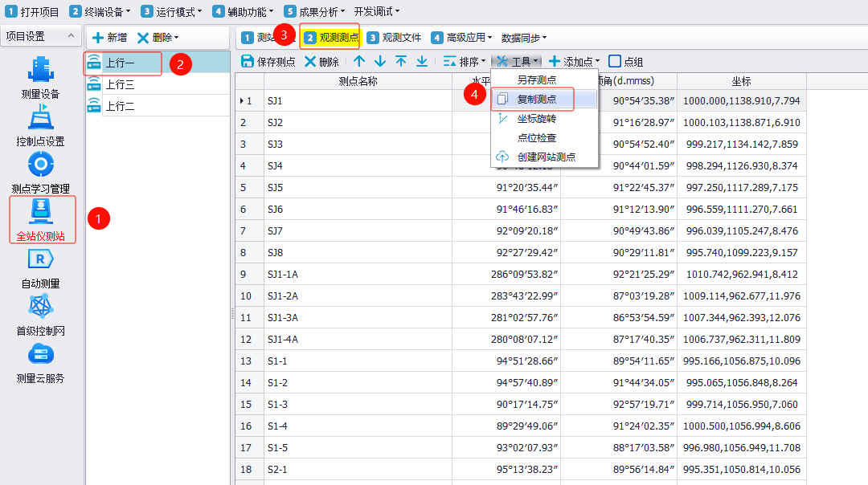Click the move-up arrow icon
This screenshot has height=485, width=868.
359,62
